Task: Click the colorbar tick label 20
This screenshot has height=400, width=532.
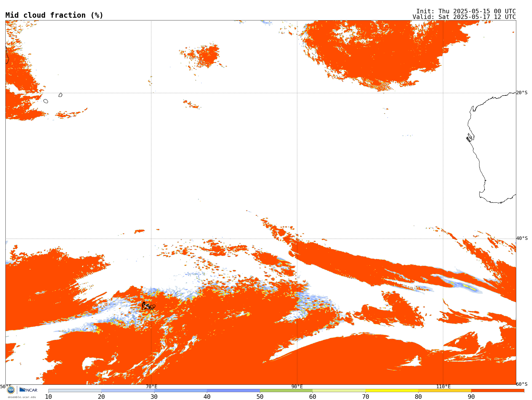Action: point(101,397)
